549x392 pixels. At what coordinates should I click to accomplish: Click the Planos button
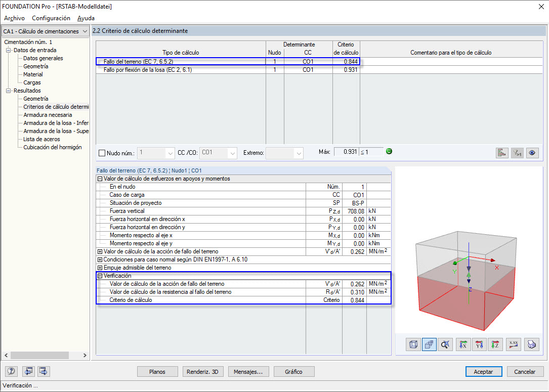pyautogui.click(x=157, y=371)
